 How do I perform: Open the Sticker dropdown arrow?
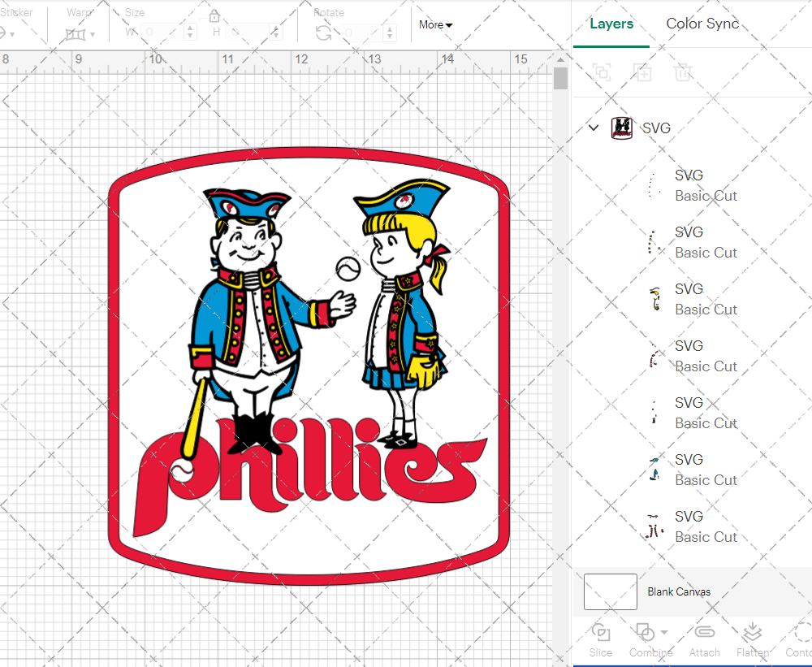click(12, 35)
